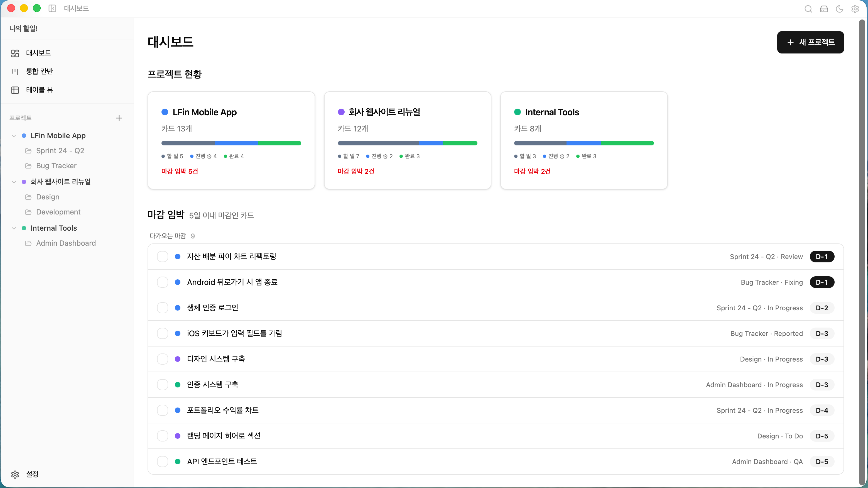Collapse the 회사 웹사이트 리뉴얼 project chevron

14,182
